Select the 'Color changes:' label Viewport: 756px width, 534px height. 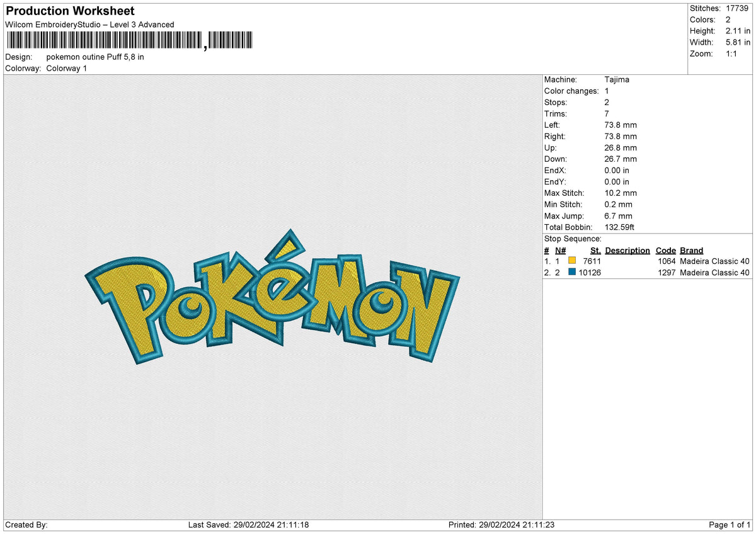click(571, 91)
